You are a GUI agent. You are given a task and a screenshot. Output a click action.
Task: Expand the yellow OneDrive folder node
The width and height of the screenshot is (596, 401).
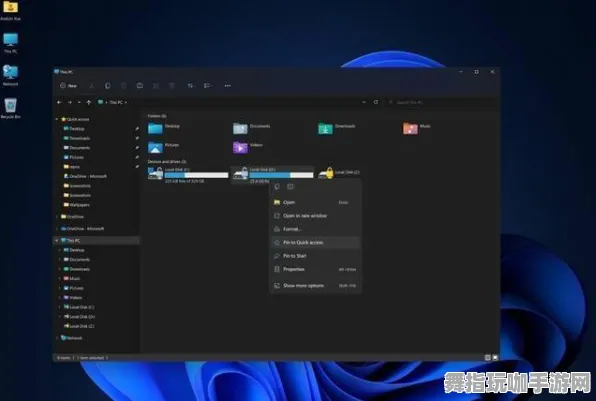(x=57, y=217)
